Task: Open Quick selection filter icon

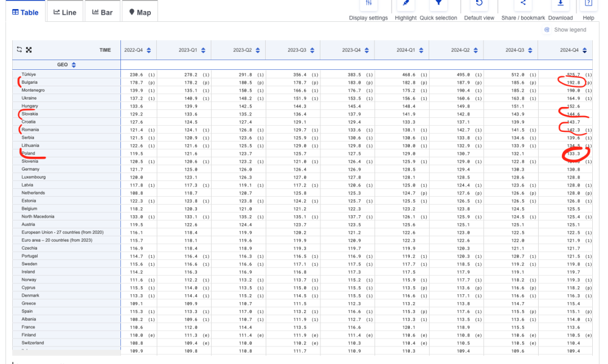Action: [x=438, y=4]
